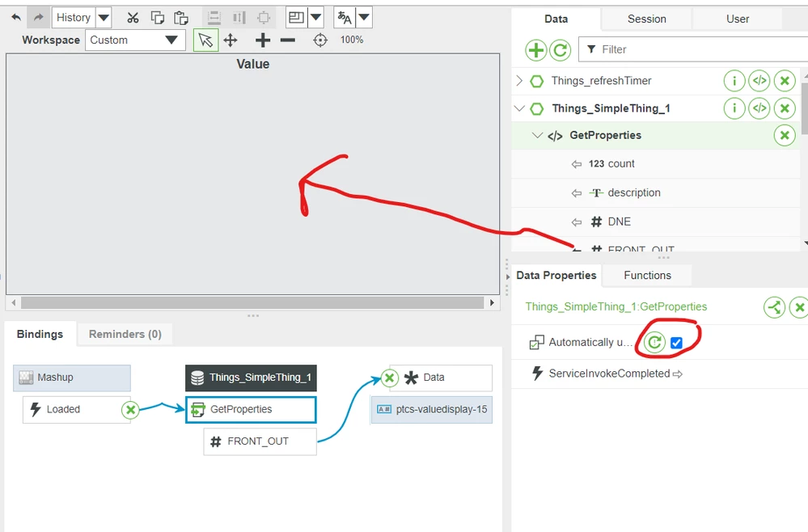This screenshot has width=808, height=532.
Task: Click the align rows toolbar icon
Action: (214, 18)
